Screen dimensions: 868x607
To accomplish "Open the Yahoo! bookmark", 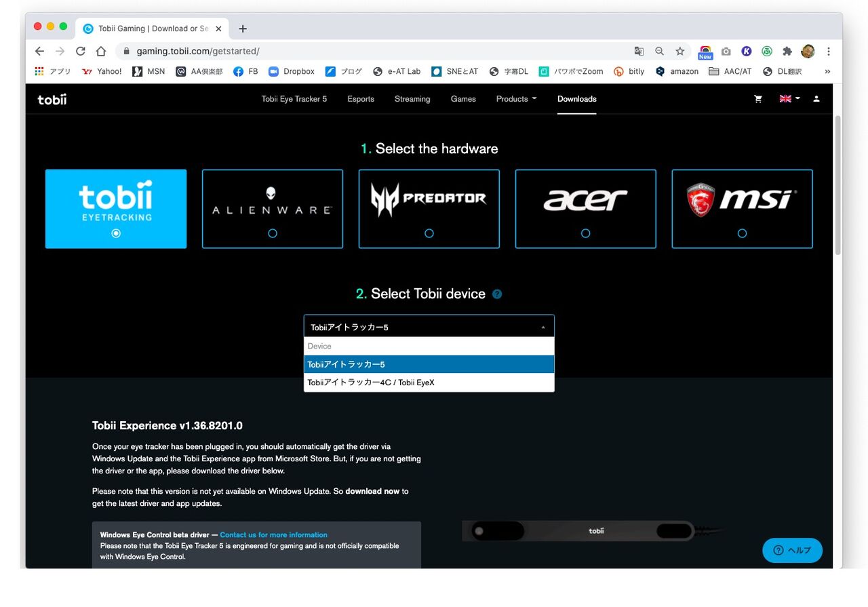I will coord(102,71).
